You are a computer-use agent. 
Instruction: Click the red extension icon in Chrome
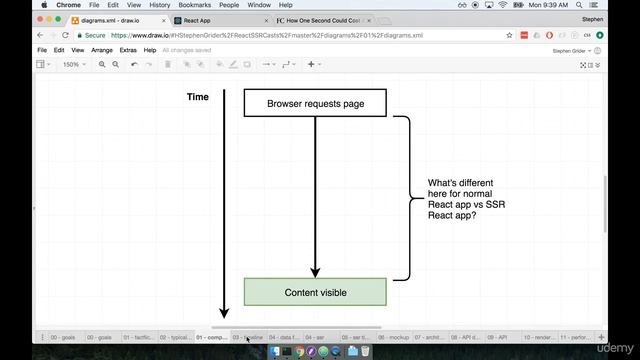(524, 36)
